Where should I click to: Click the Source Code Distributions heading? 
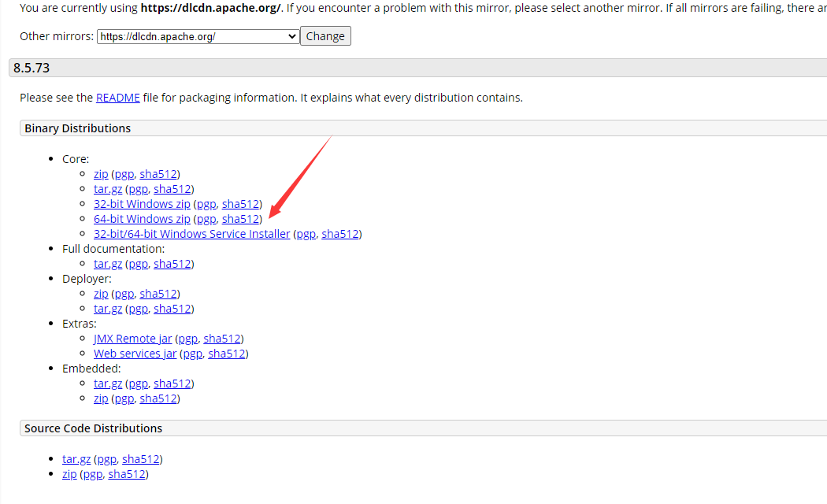94,428
